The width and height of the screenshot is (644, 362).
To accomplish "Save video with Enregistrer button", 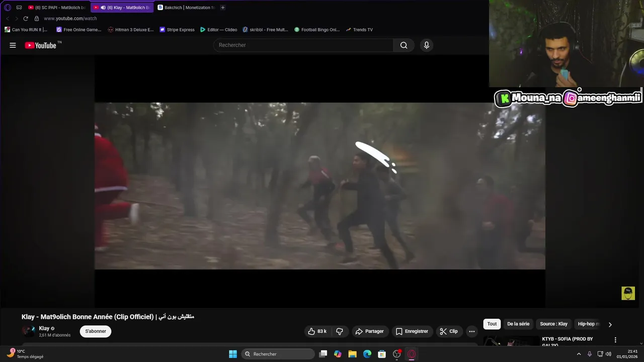I will [x=412, y=331].
